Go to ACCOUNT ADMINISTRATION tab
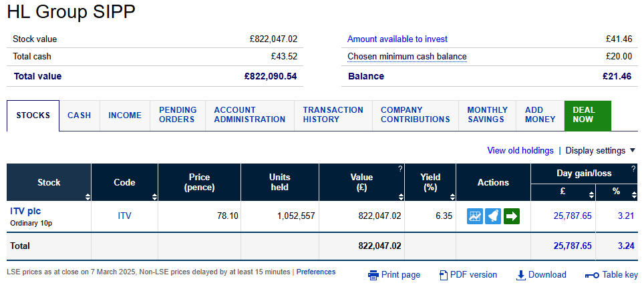The width and height of the screenshot is (644, 287). [250, 115]
